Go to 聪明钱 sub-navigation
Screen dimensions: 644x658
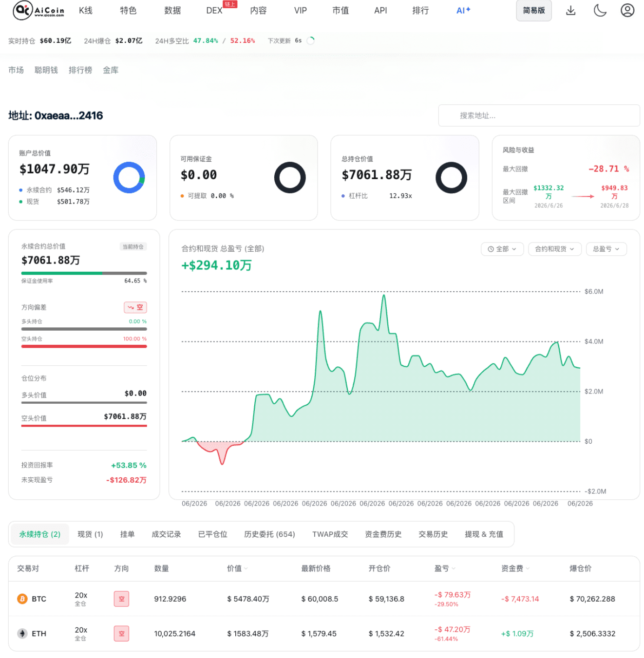pyautogui.click(x=46, y=70)
